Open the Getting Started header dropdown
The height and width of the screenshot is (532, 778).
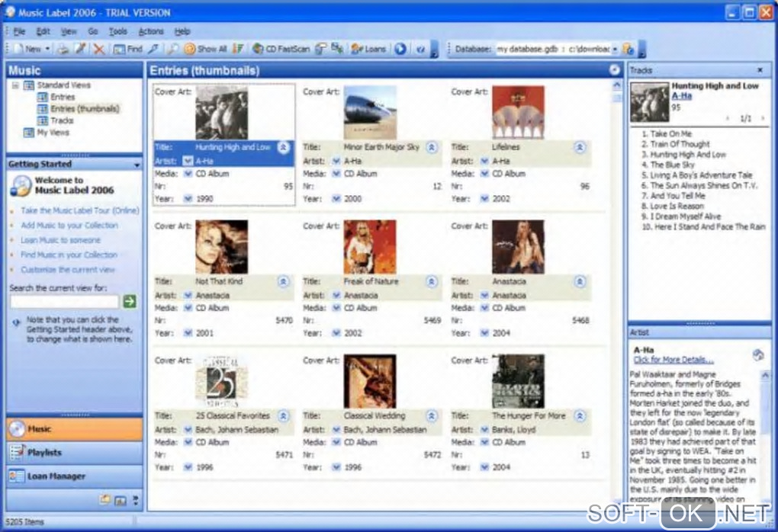[x=137, y=165]
